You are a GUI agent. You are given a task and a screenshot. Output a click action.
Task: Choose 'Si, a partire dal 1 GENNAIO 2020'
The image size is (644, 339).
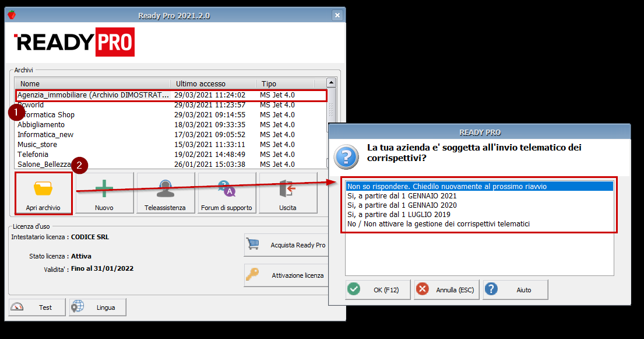click(479, 205)
